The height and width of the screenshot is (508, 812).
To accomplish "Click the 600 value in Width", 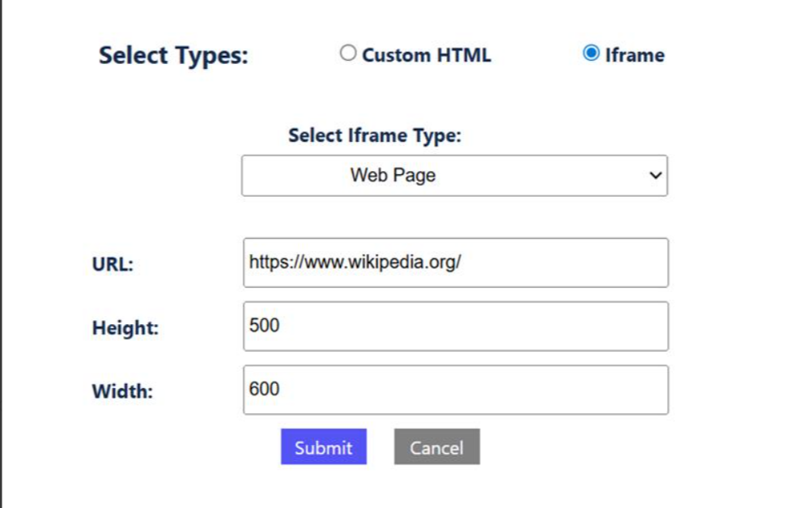I will (x=264, y=389).
